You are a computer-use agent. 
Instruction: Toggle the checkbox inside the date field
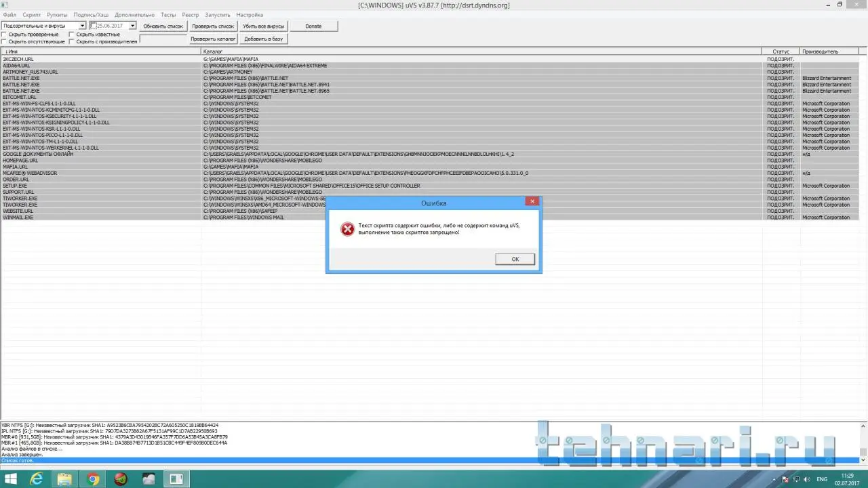click(94, 26)
